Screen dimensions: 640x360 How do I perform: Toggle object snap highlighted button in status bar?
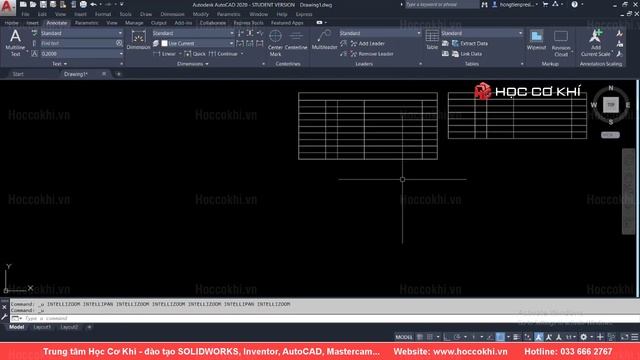point(500,337)
